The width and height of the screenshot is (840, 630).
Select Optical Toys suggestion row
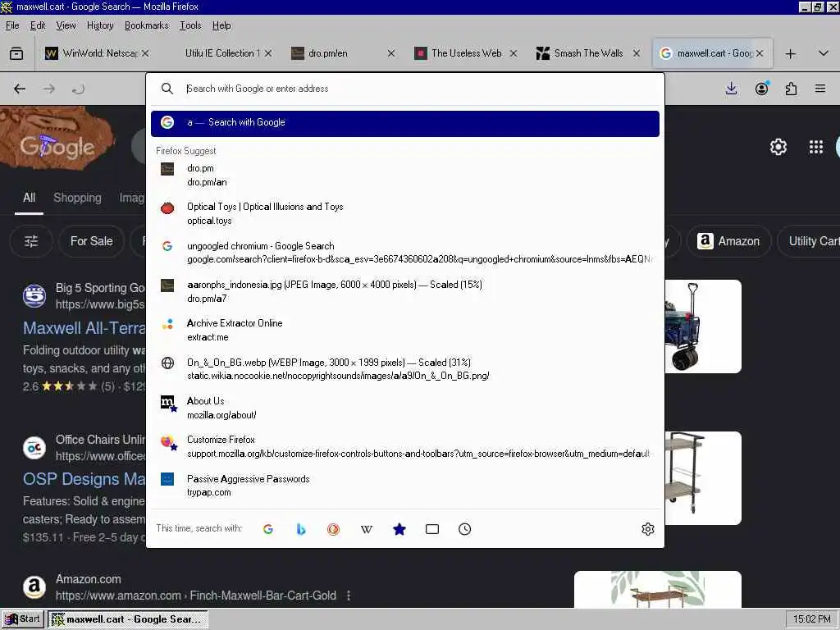coord(405,214)
